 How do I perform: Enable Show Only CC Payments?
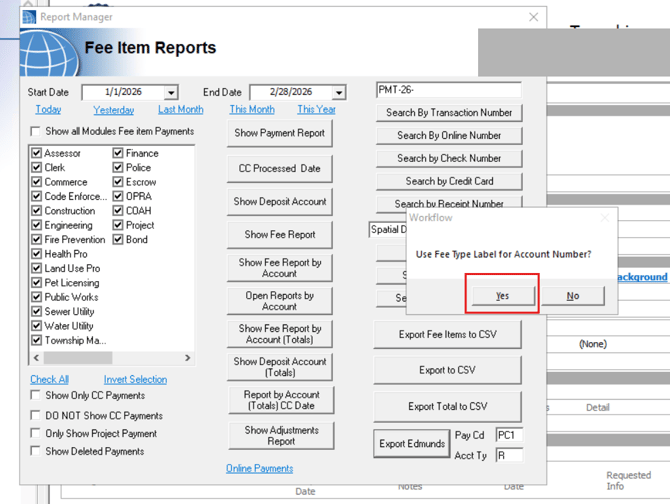point(37,396)
